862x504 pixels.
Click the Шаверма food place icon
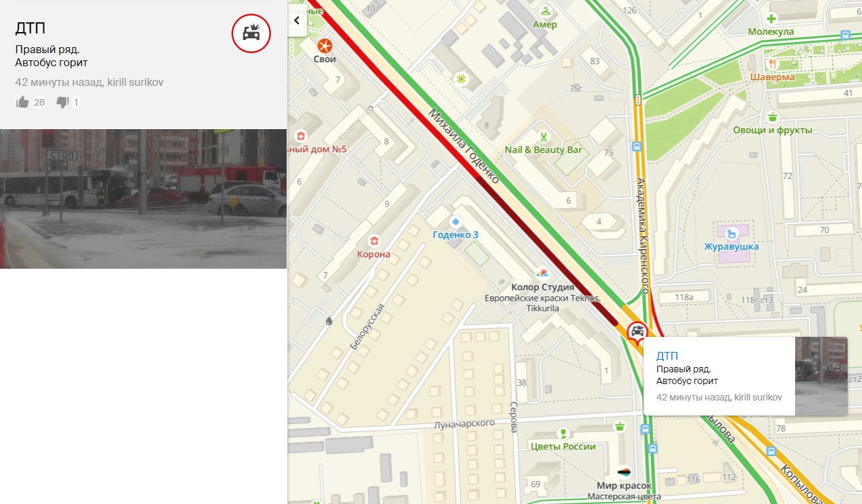tap(773, 64)
